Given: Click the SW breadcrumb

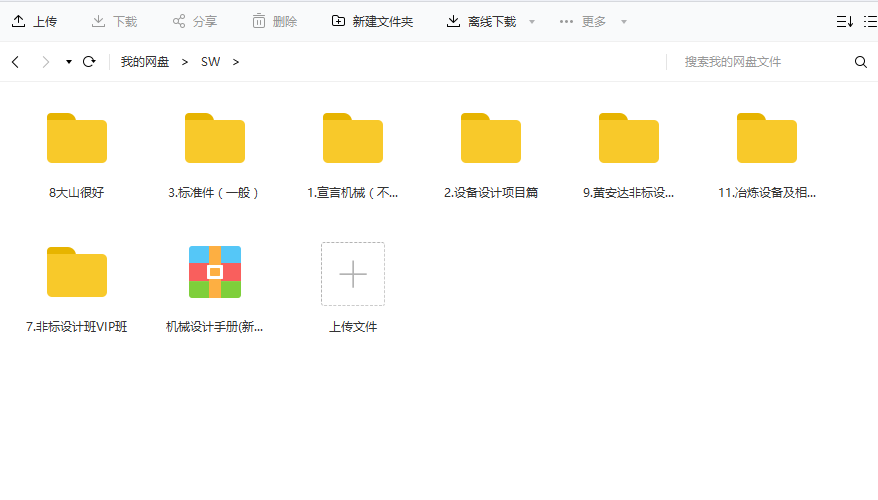Looking at the screenshot, I should (211, 62).
